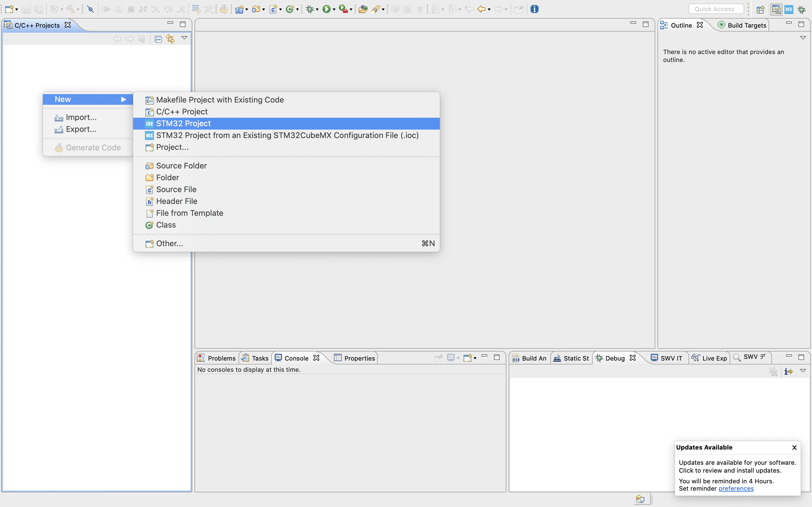812x507 pixels.
Task: Click the Open Perspective icon
Action: (x=760, y=9)
